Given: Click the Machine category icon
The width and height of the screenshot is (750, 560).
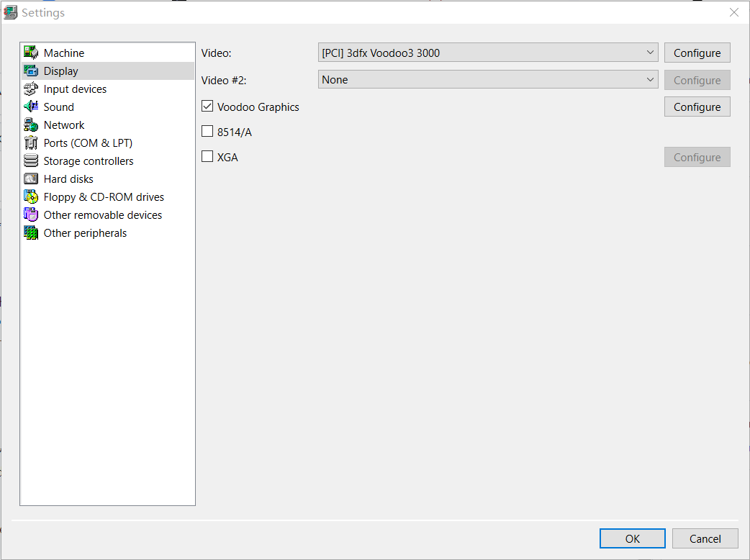Looking at the screenshot, I should click(32, 52).
